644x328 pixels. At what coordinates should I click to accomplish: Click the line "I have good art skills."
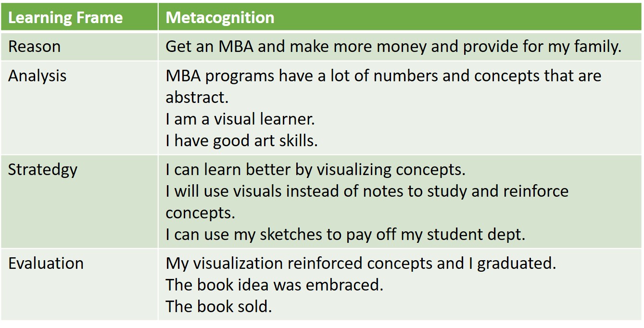click(x=241, y=140)
